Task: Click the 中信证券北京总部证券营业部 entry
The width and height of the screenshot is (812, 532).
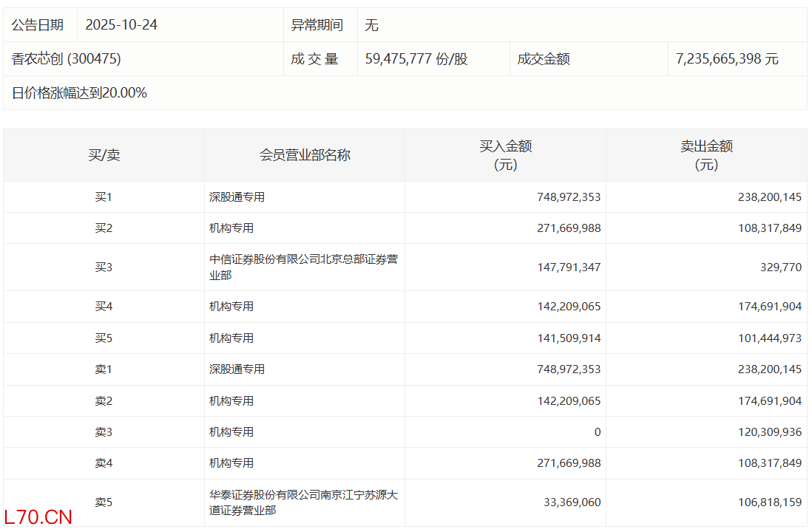Action: click(x=303, y=267)
